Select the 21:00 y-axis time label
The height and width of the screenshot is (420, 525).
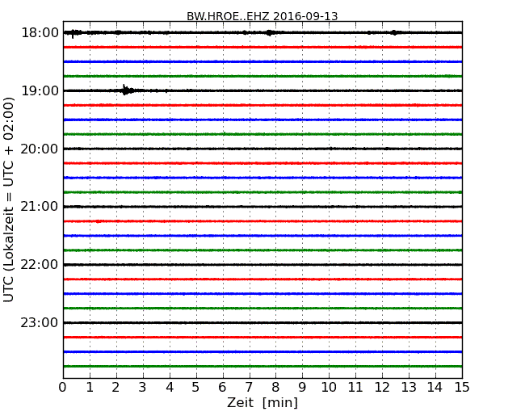pyautogui.click(x=40, y=207)
